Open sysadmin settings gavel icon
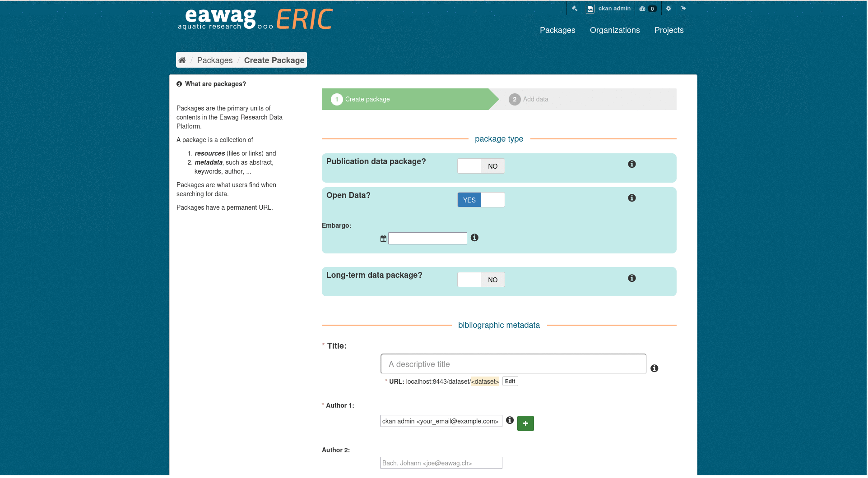Screen dimensions: 868x478 (575, 9)
